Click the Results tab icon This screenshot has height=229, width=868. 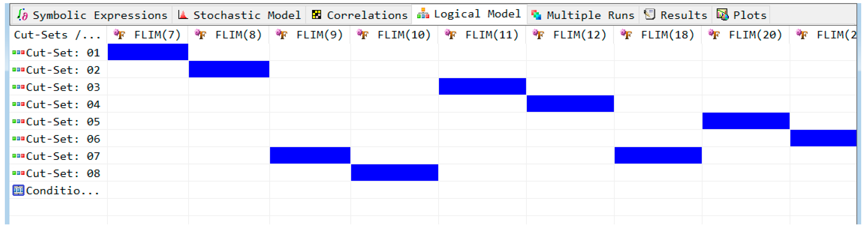(x=649, y=15)
